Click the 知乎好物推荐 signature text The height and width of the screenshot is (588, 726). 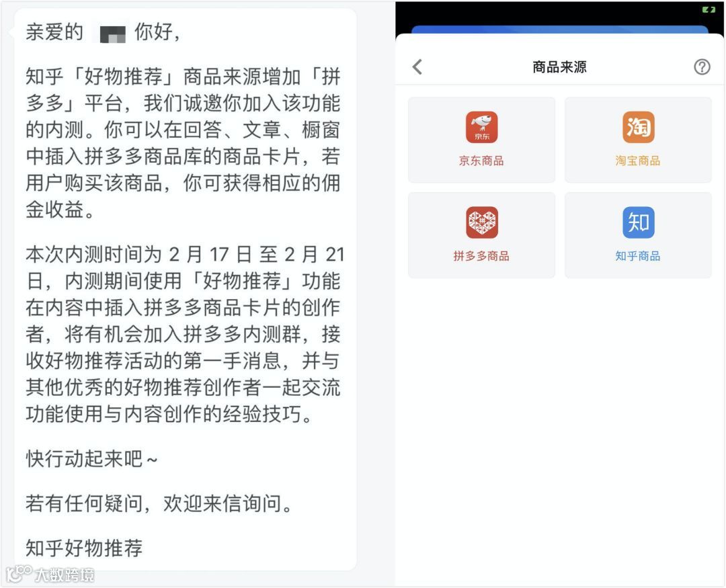pyautogui.click(x=84, y=548)
